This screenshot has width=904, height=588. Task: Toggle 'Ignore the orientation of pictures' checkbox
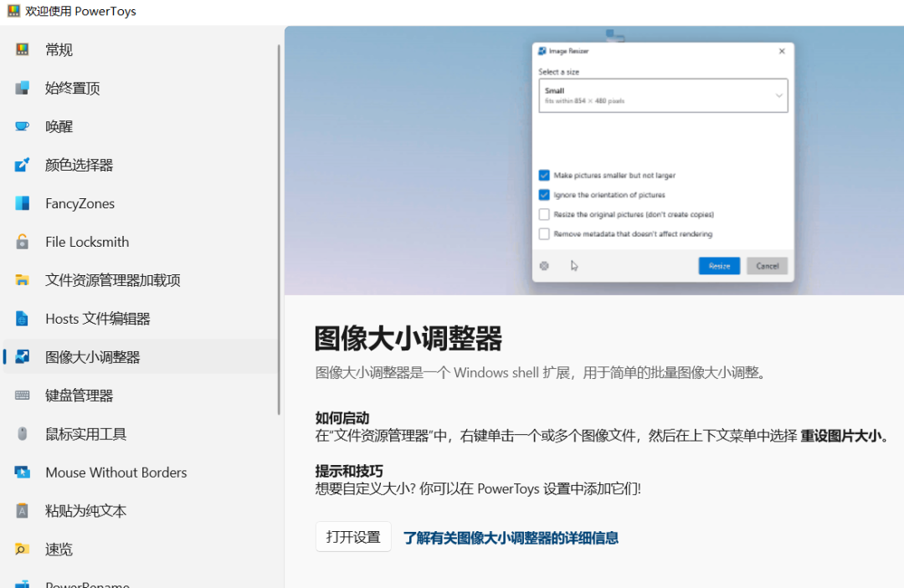tap(544, 195)
